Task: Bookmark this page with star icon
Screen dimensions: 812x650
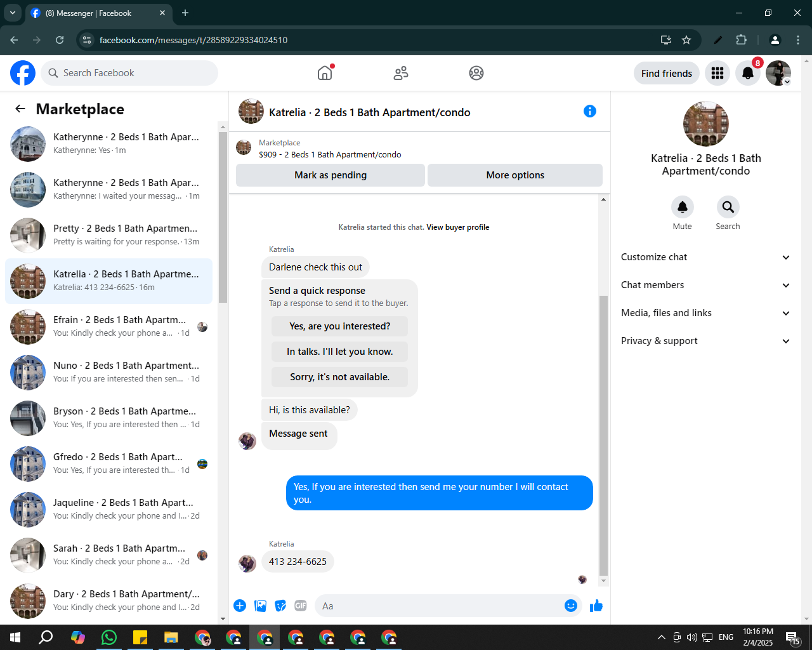Action: pos(686,40)
